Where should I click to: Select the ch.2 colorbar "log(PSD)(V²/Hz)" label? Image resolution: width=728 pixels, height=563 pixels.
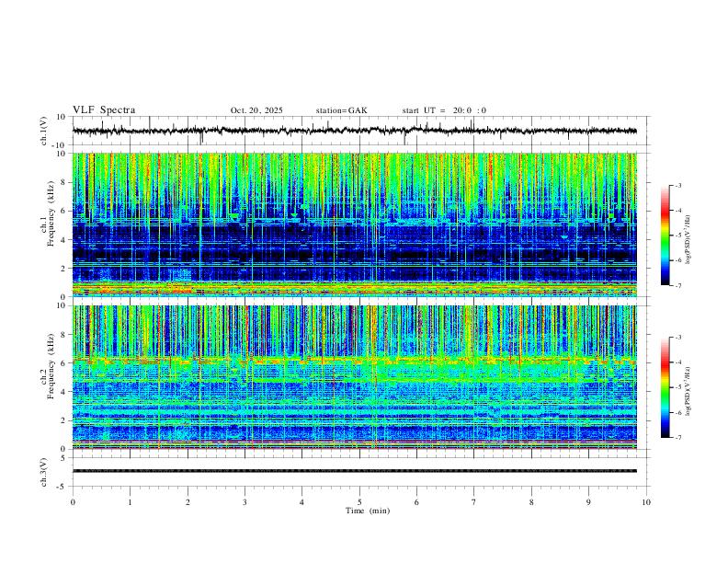[x=688, y=392]
